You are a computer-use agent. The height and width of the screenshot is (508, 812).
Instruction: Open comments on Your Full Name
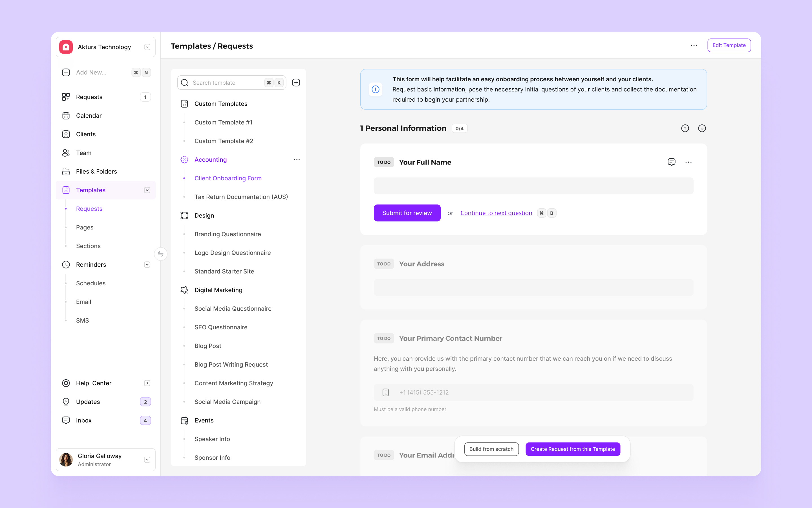(x=671, y=162)
